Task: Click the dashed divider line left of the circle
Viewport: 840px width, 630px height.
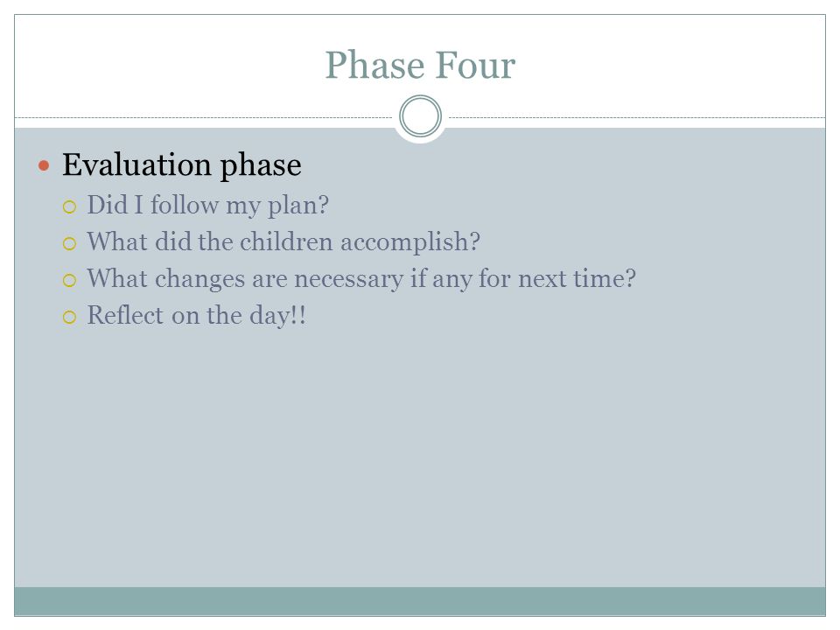Action: pyautogui.click(x=204, y=117)
